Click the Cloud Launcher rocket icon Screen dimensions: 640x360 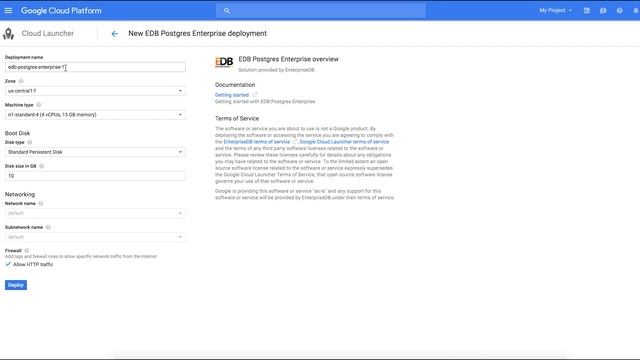(8, 33)
